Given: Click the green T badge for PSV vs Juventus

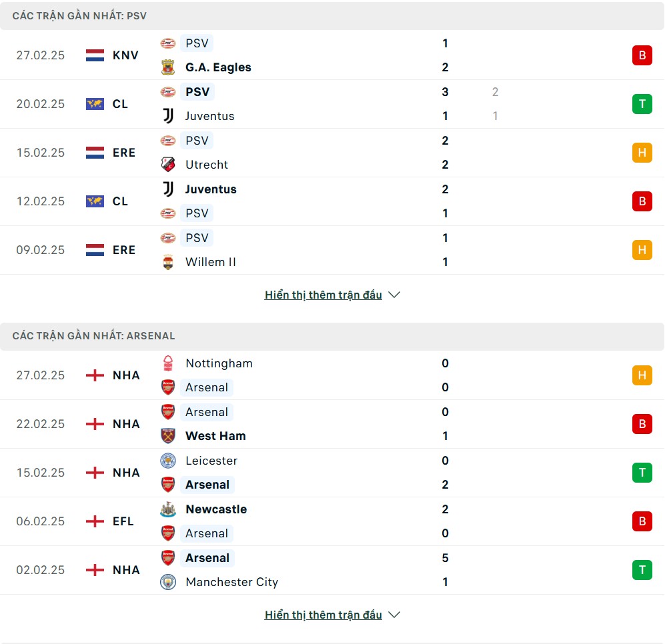Looking at the screenshot, I should tap(642, 104).
